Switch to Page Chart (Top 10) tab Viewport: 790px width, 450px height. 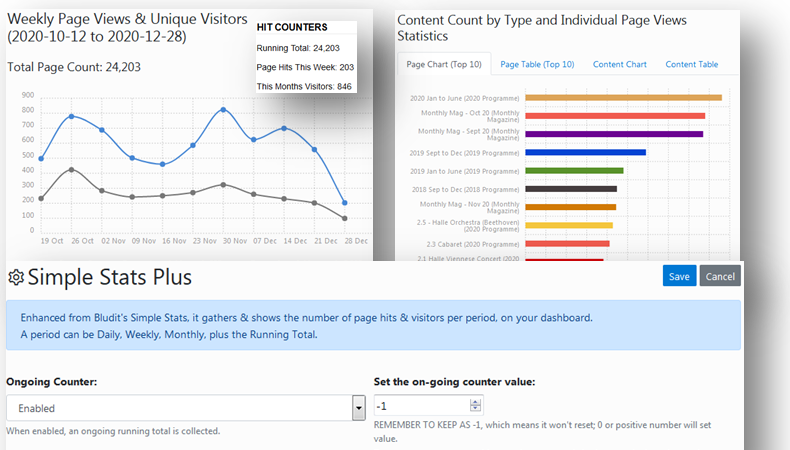pos(444,65)
